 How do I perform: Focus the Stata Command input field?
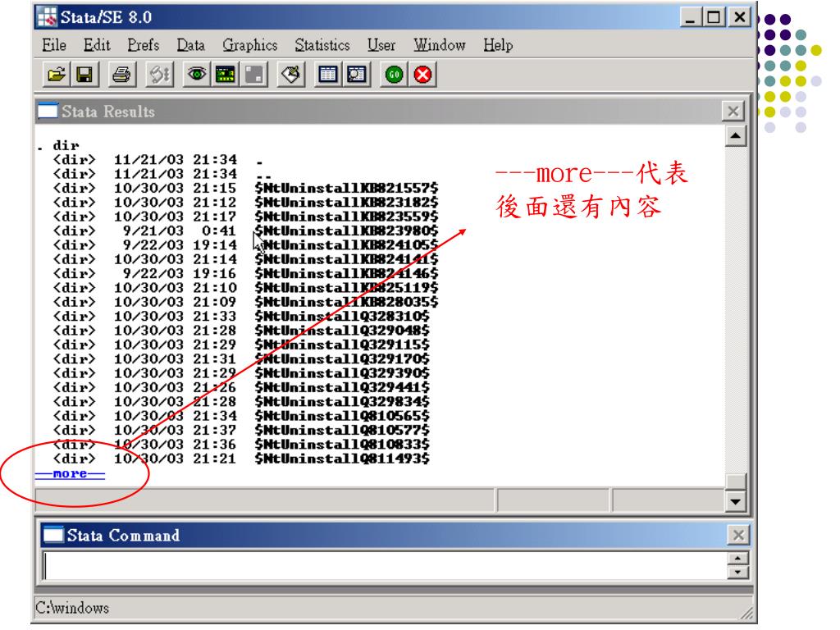384,566
